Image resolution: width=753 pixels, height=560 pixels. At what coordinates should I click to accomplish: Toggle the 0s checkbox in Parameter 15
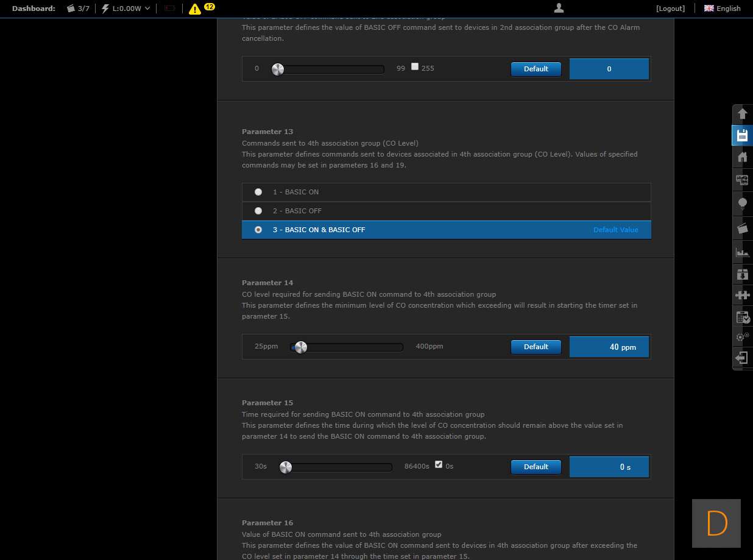coord(439,465)
